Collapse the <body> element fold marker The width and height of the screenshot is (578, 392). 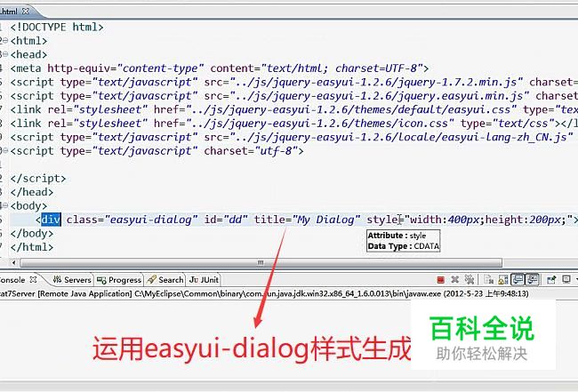(4, 206)
